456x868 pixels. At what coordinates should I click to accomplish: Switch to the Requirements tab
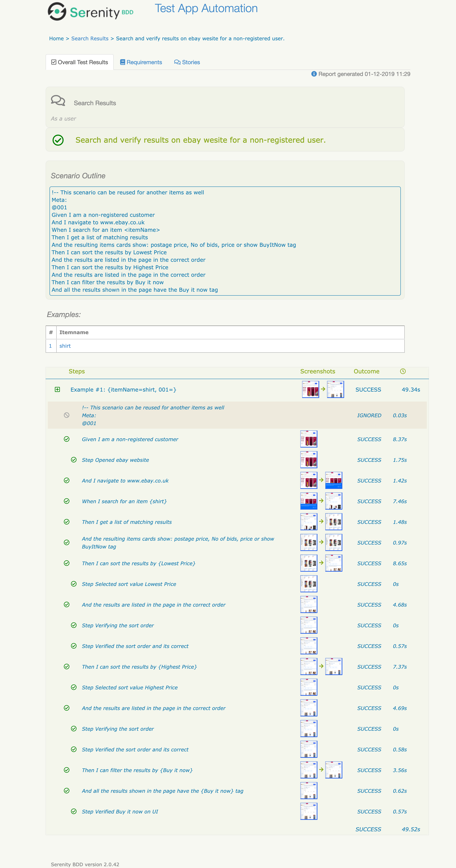pos(141,62)
